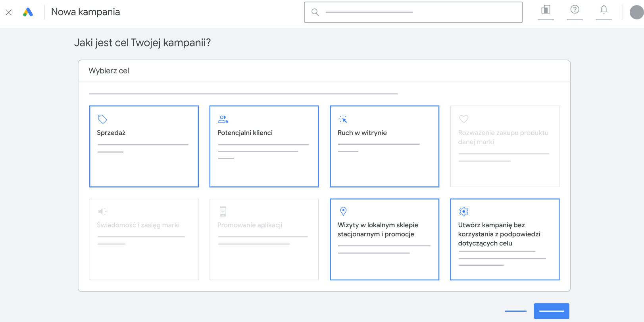
Task: Open the account profile avatar
Action: point(636,12)
